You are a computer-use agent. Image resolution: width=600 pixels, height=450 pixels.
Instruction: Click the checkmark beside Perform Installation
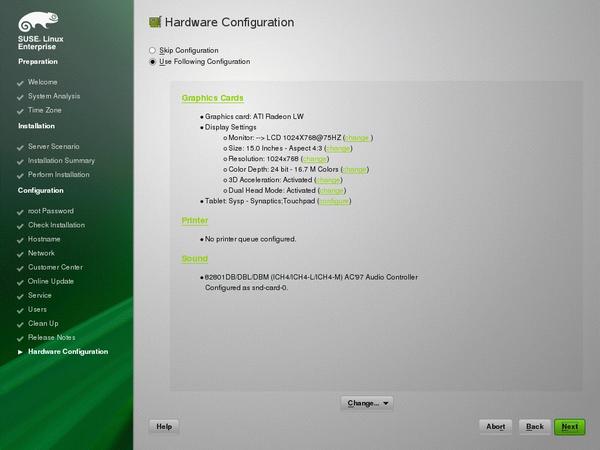(x=20, y=175)
